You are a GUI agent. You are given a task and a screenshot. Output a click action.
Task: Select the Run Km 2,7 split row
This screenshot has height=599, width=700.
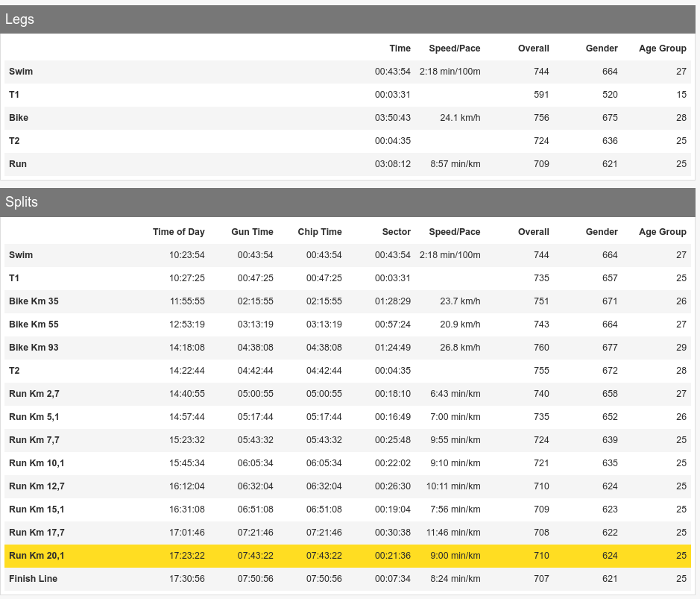[x=347, y=394]
